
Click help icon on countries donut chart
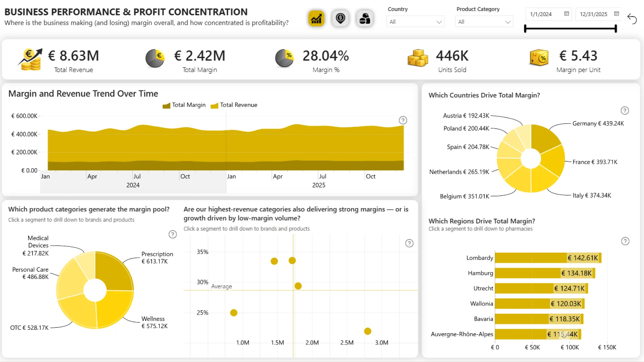point(625,111)
